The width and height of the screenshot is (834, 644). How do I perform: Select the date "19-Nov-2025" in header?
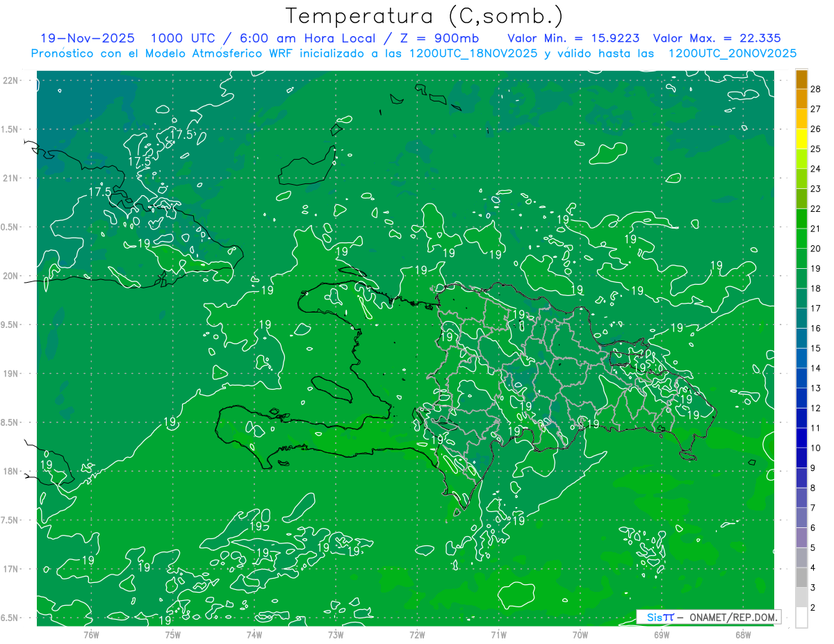pos(88,38)
